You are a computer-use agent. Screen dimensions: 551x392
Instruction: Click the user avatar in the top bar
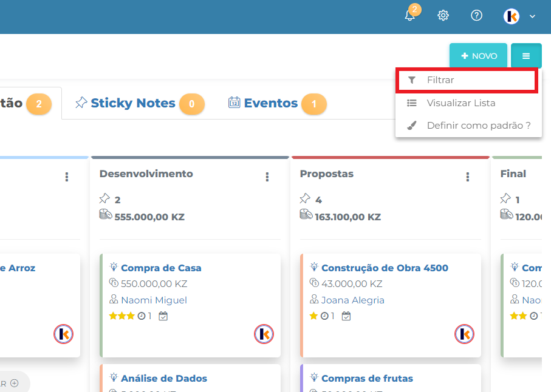click(512, 16)
